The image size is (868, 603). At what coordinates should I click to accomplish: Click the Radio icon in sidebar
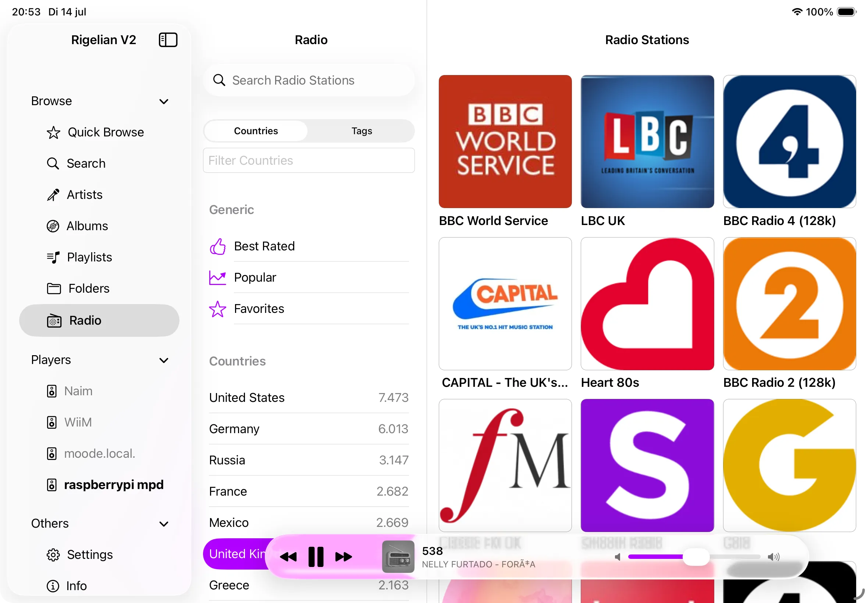(x=54, y=321)
